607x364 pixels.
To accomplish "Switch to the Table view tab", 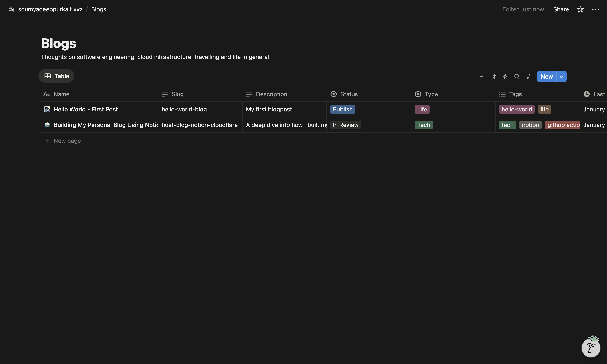I will point(57,76).
